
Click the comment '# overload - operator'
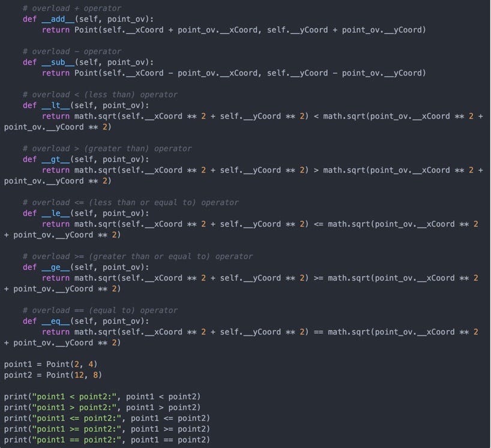tap(72, 52)
